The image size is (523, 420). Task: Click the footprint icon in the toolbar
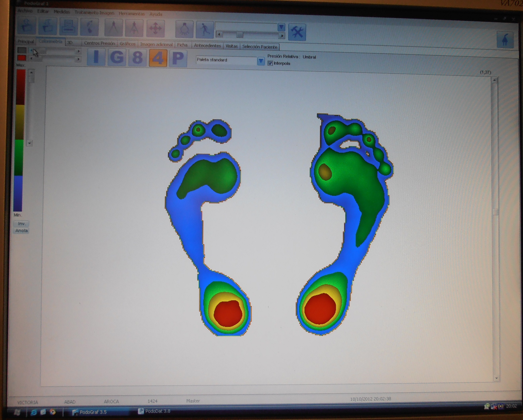90,27
